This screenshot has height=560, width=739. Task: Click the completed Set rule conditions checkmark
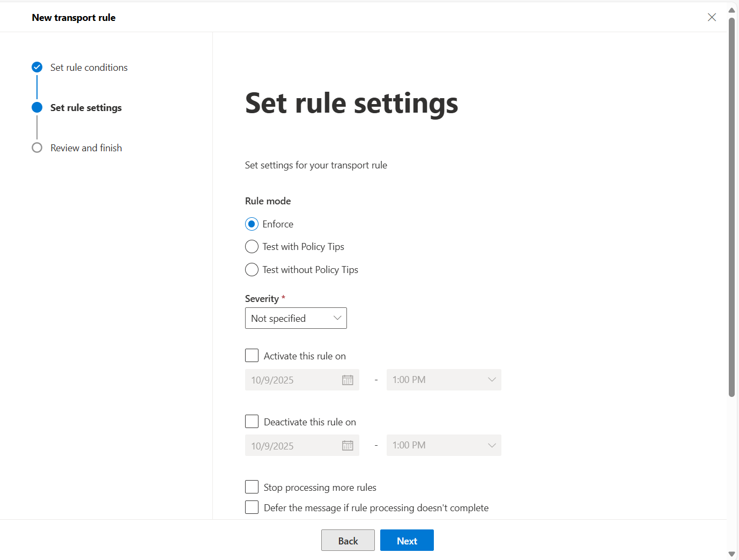pos(37,68)
